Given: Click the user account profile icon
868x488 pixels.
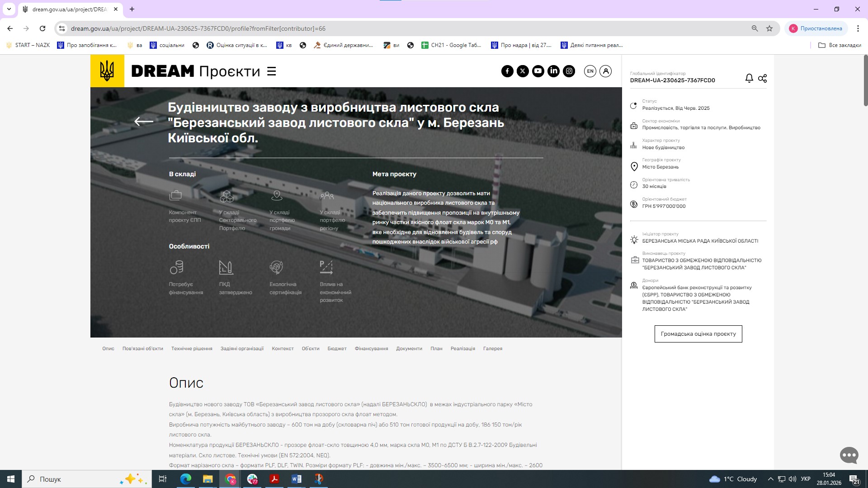Looking at the screenshot, I should coord(605,71).
